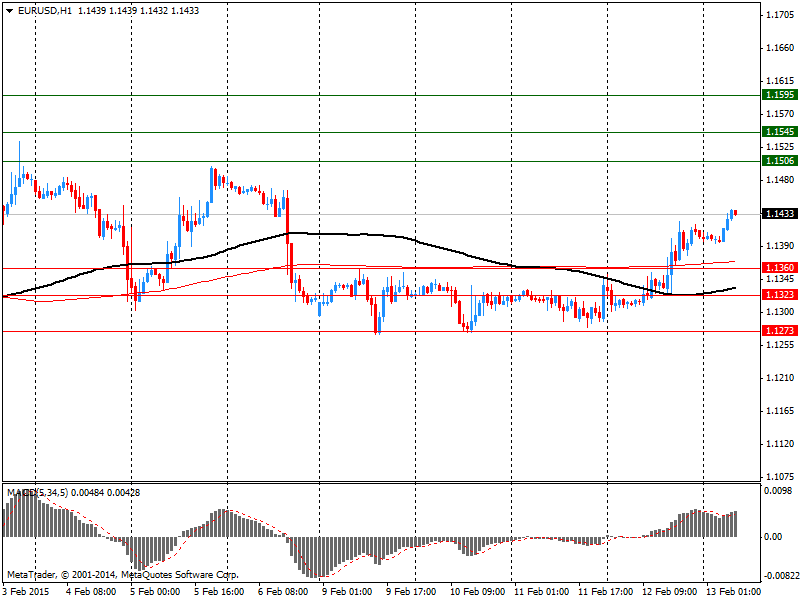This screenshot has height=600, width=800.
Task: Select the 1.1273 red level label
Action: [780, 331]
